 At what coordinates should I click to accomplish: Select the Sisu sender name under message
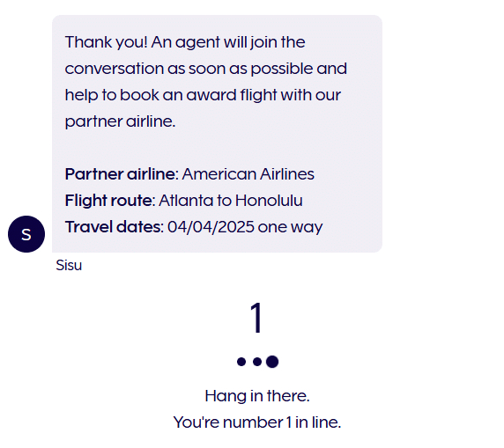[69, 265]
